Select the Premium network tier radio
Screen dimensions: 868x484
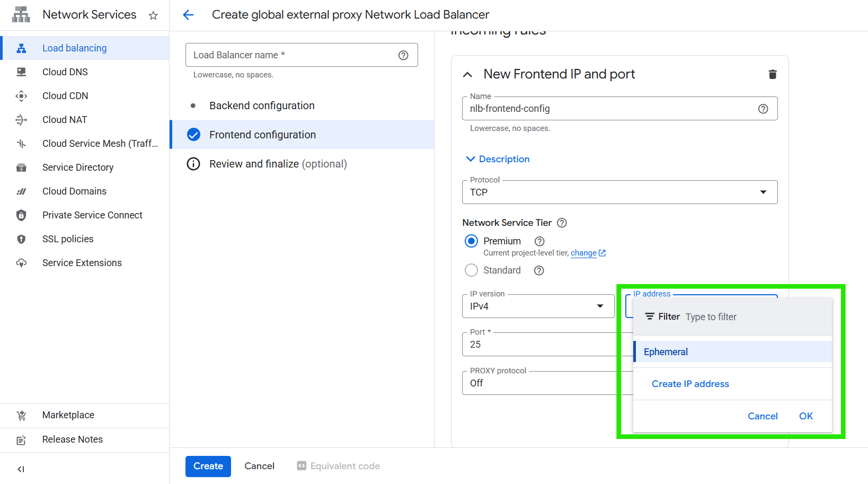[471, 241]
